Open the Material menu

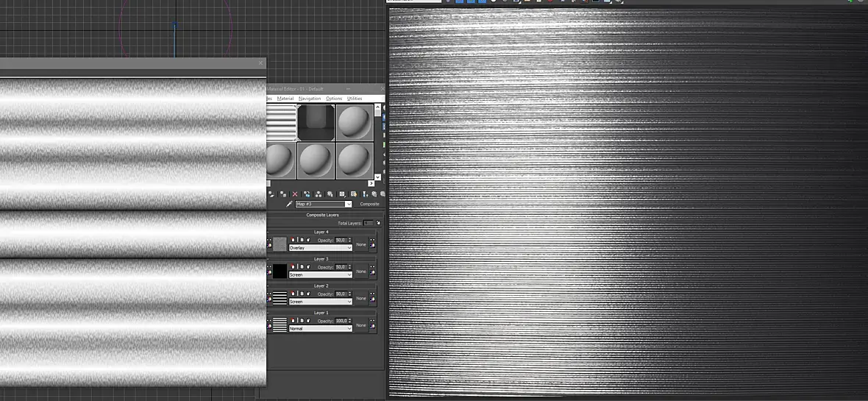285,98
